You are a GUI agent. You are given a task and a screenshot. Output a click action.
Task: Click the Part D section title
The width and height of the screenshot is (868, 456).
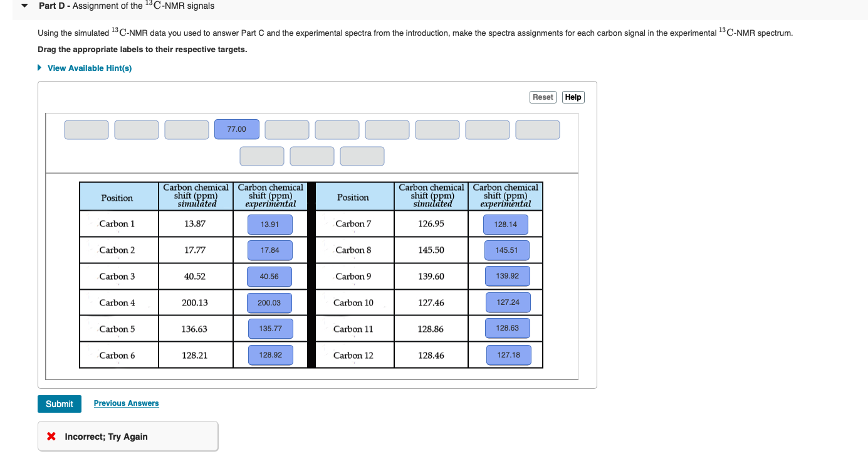(127, 6)
